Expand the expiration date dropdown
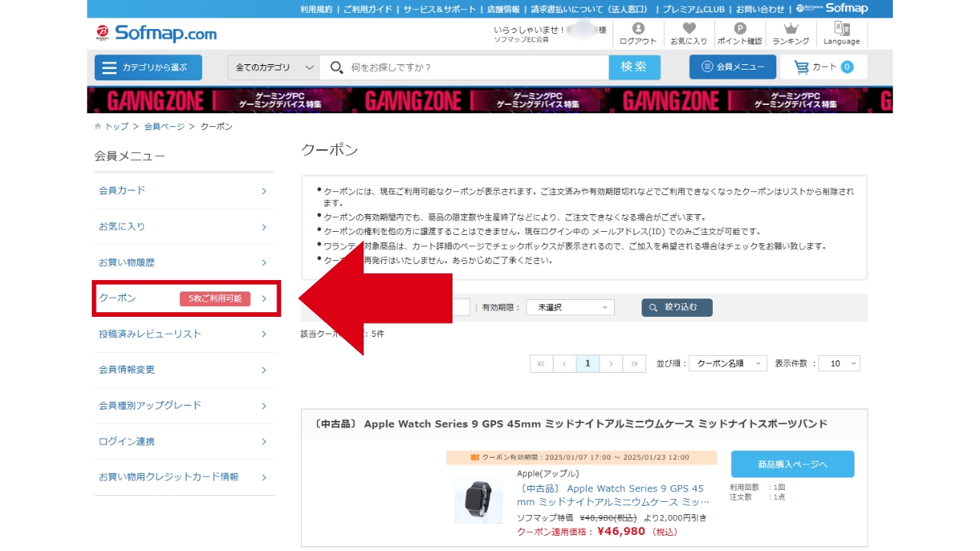Viewport: 980px width, 551px height. (570, 308)
